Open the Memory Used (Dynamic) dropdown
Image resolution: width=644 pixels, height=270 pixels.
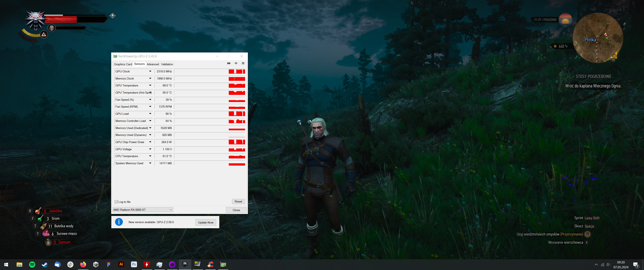point(150,135)
